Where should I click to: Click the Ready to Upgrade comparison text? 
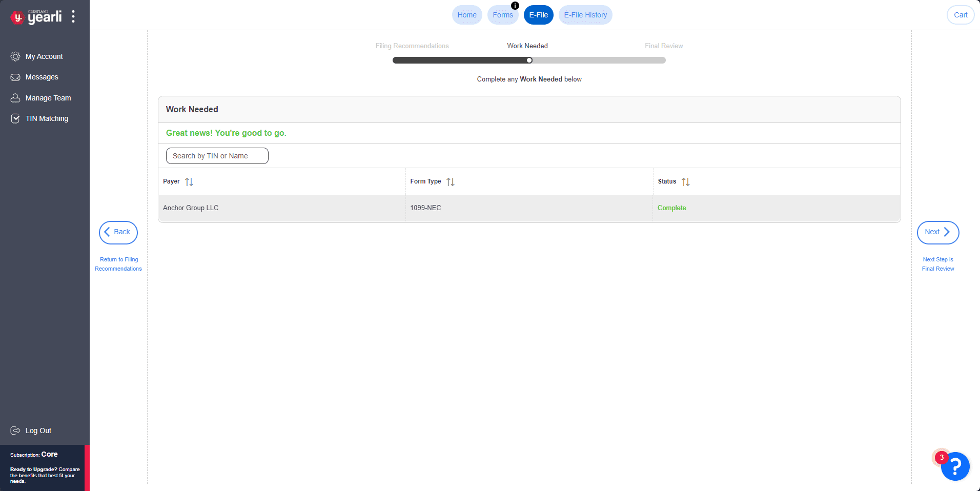(x=45, y=475)
